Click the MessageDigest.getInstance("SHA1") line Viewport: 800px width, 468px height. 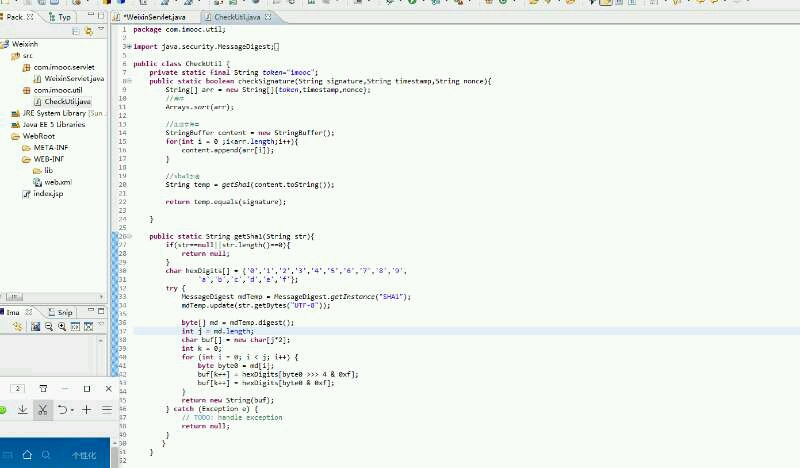(296, 297)
